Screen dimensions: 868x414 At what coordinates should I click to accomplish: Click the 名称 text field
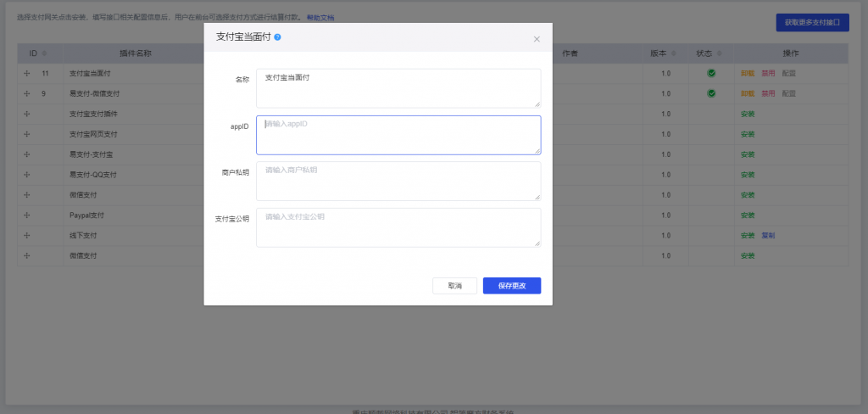[x=398, y=88]
